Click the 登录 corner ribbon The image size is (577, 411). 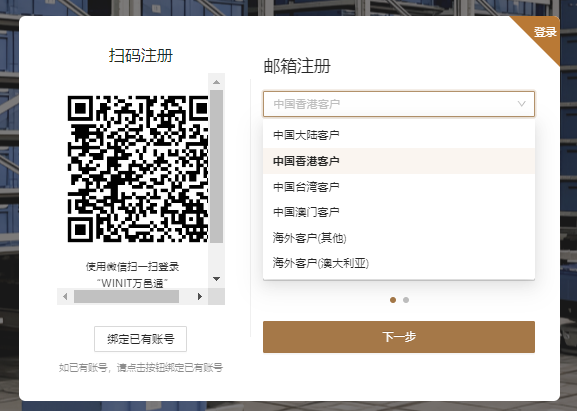tap(545, 33)
